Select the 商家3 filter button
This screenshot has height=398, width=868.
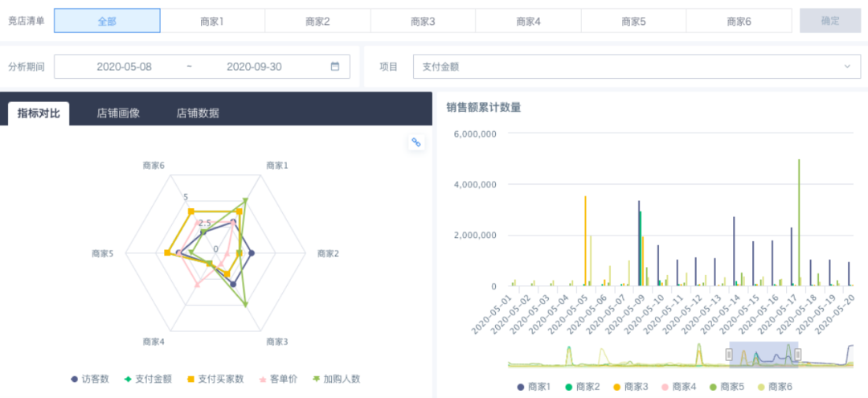(x=423, y=21)
